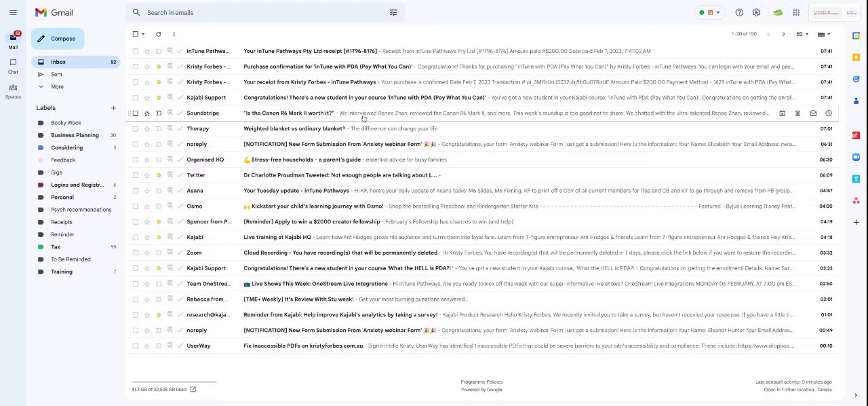Open Gmail settings gear icon
The image size is (868, 406).
(756, 12)
